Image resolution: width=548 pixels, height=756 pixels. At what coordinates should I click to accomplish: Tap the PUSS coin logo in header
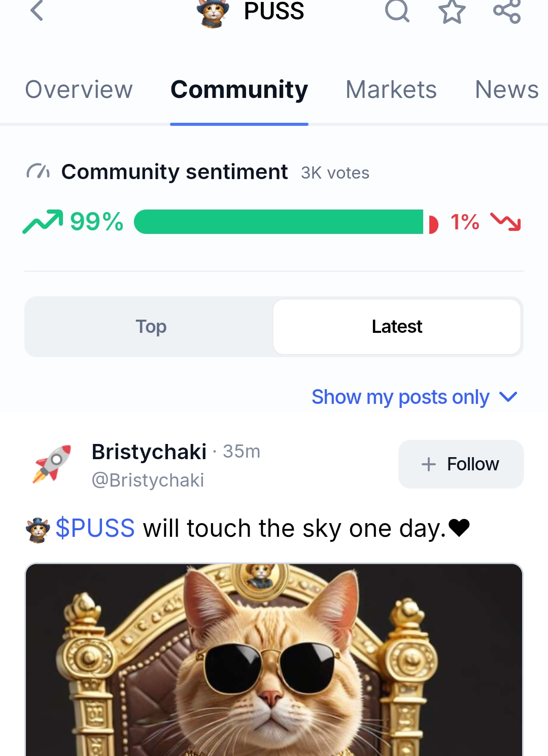[213, 12]
